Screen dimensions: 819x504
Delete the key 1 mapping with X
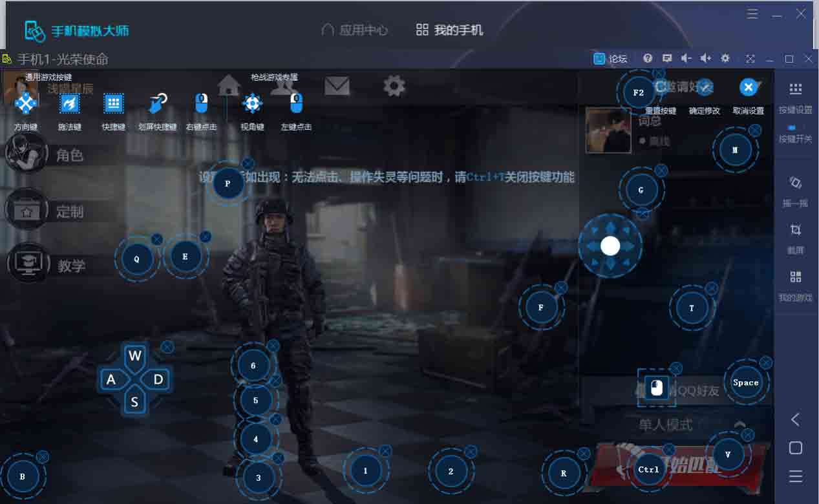[385, 450]
